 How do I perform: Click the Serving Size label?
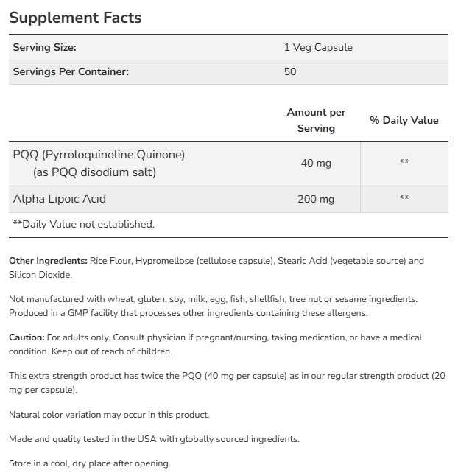(45, 47)
